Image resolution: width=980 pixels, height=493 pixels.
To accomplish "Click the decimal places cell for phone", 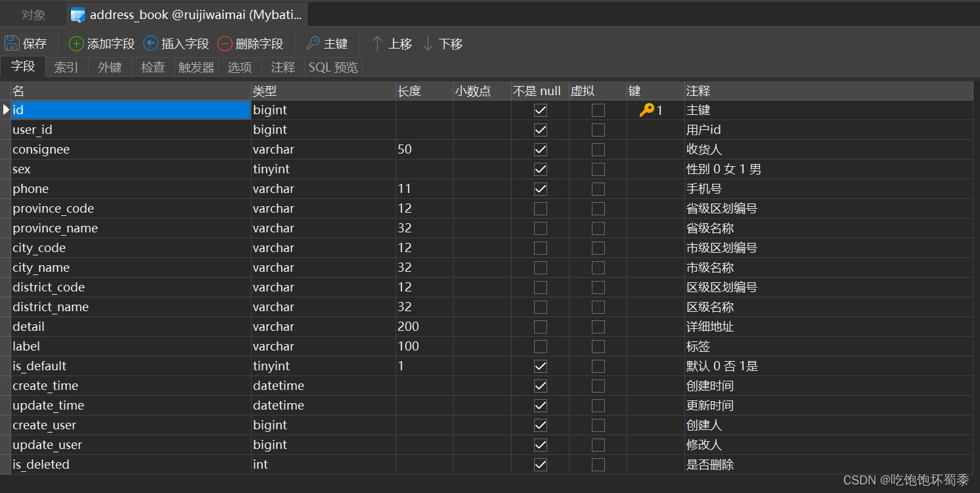I will point(482,189).
